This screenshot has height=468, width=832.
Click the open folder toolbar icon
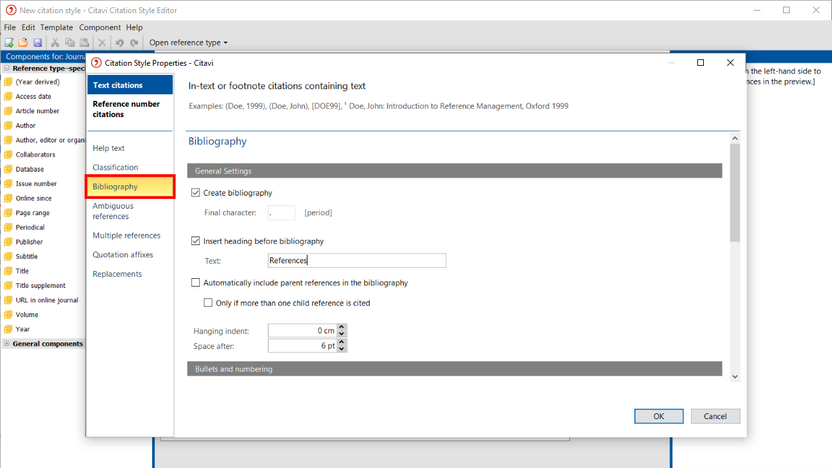click(23, 42)
